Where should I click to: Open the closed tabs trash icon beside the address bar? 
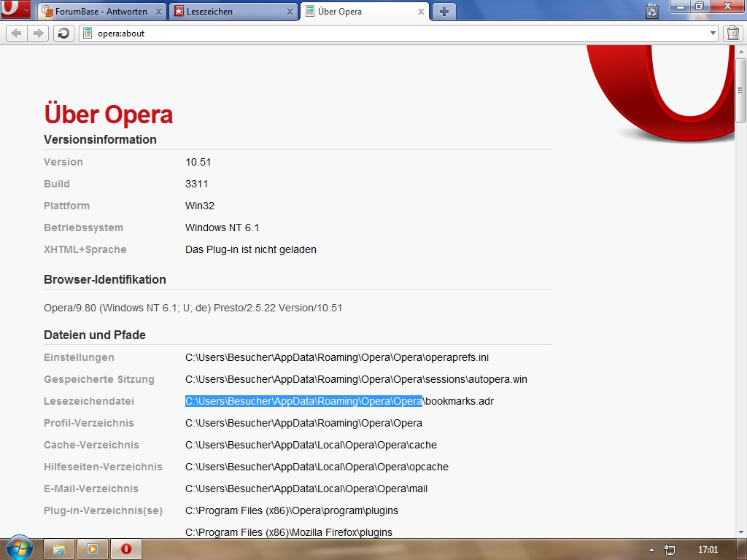(x=733, y=34)
